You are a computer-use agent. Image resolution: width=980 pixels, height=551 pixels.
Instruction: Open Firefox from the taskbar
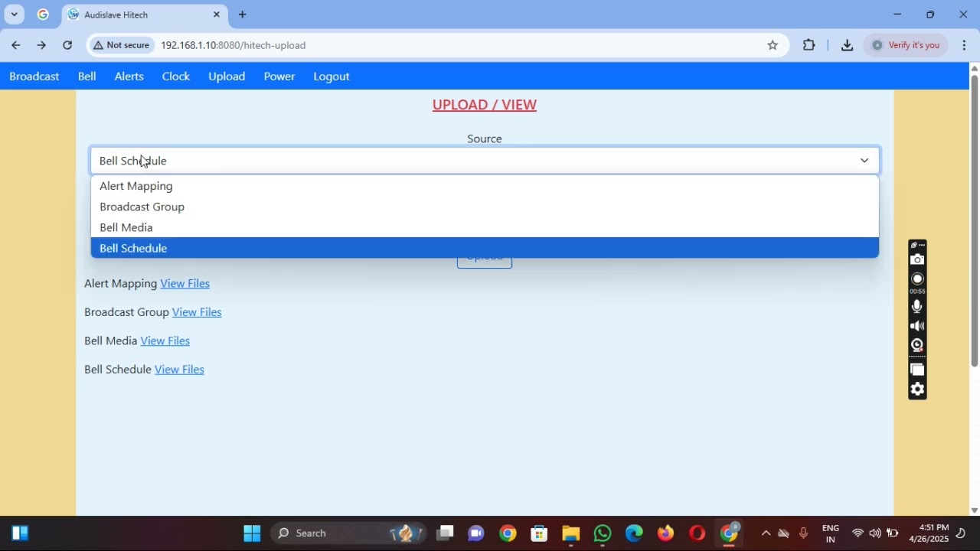click(x=665, y=533)
